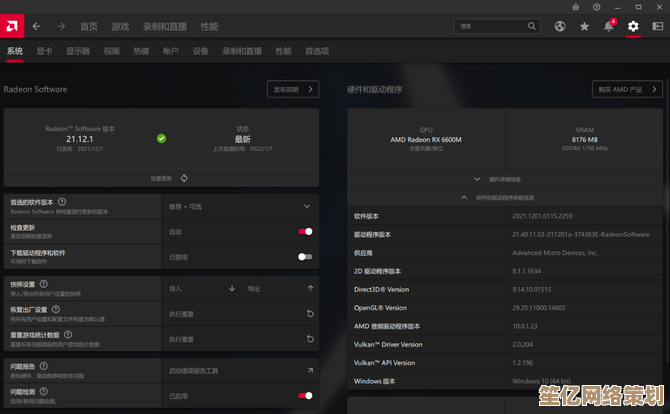Toggle the 检查更新 automatic switch
The image size is (670, 414).
tap(305, 231)
